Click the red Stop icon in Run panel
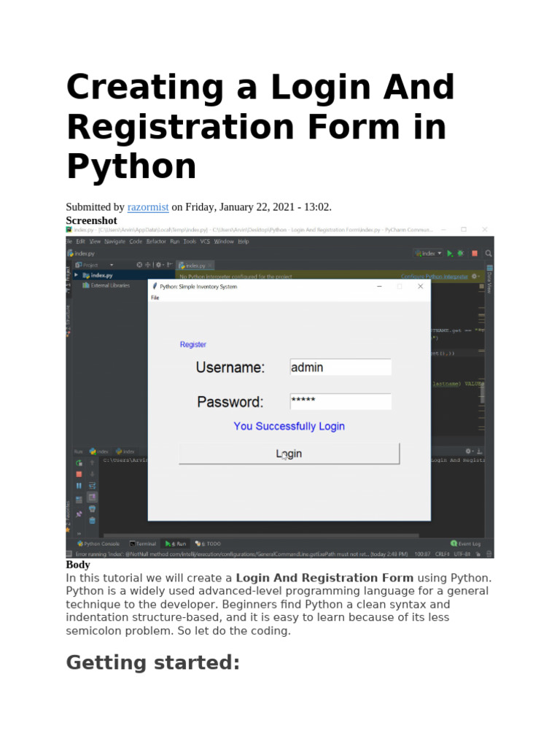This screenshot has width=560, height=747. [79, 474]
